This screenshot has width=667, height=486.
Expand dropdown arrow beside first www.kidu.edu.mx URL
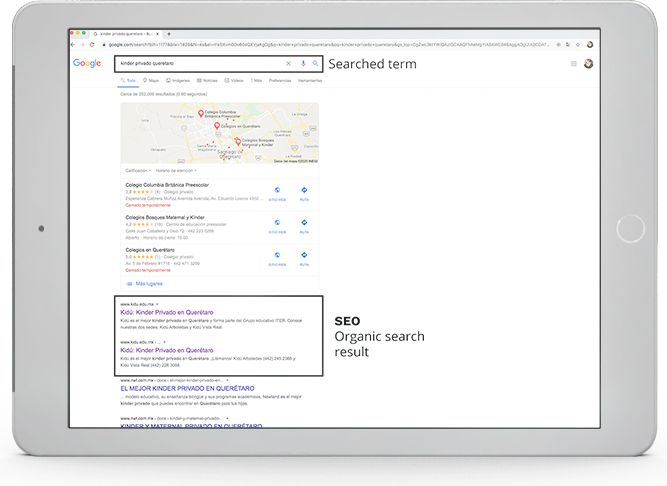[x=157, y=304]
